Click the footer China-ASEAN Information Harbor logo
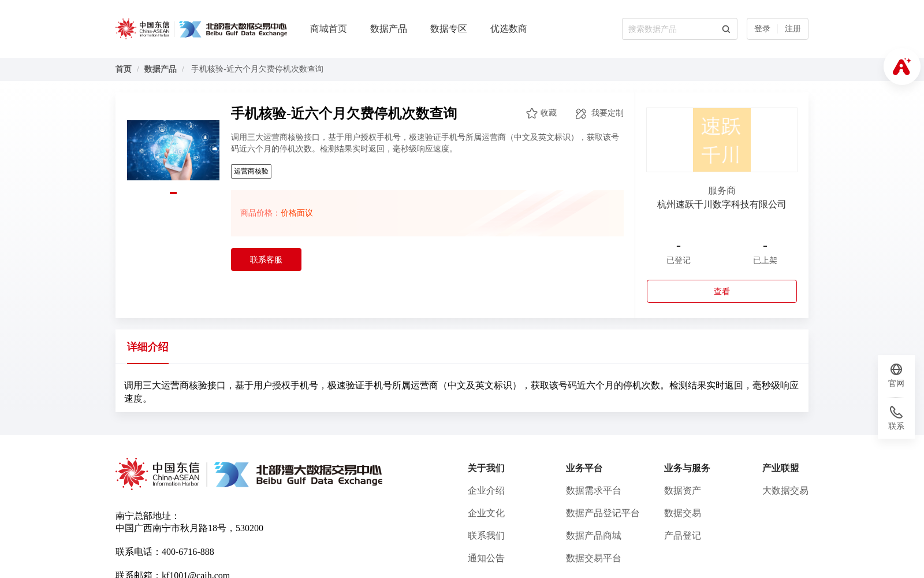 (158, 474)
